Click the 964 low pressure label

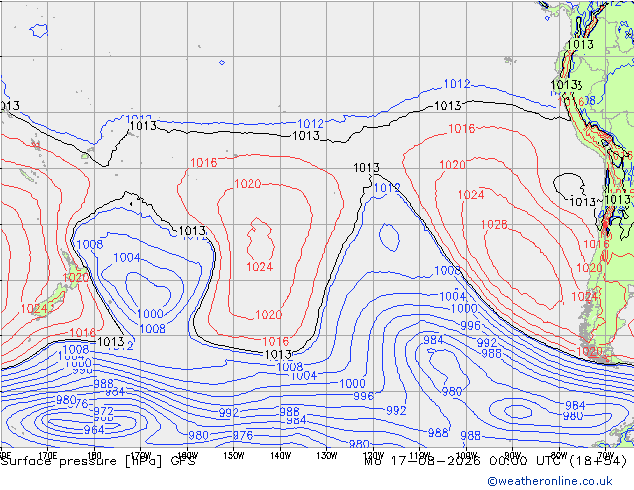pos(94,430)
